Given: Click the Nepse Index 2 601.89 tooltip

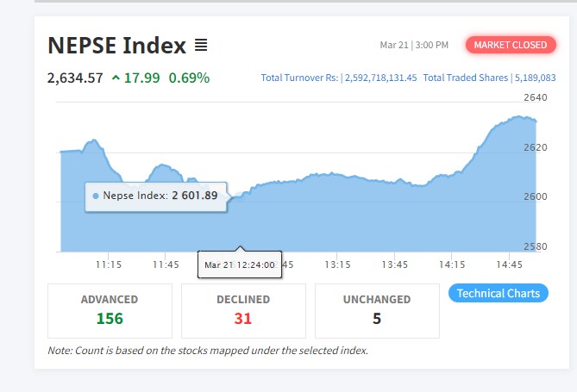Looking at the screenshot, I should point(155,196).
